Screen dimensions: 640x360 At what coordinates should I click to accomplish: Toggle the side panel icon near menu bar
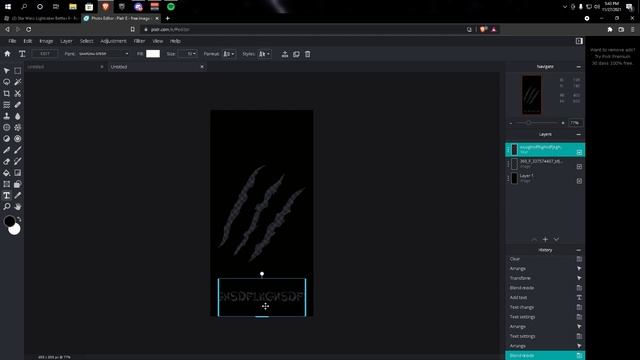click(x=579, y=41)
